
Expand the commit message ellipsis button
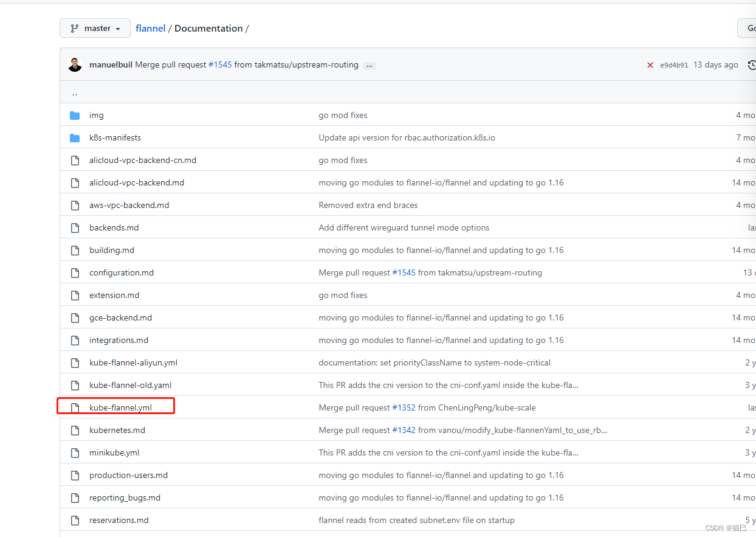point(369,65)
